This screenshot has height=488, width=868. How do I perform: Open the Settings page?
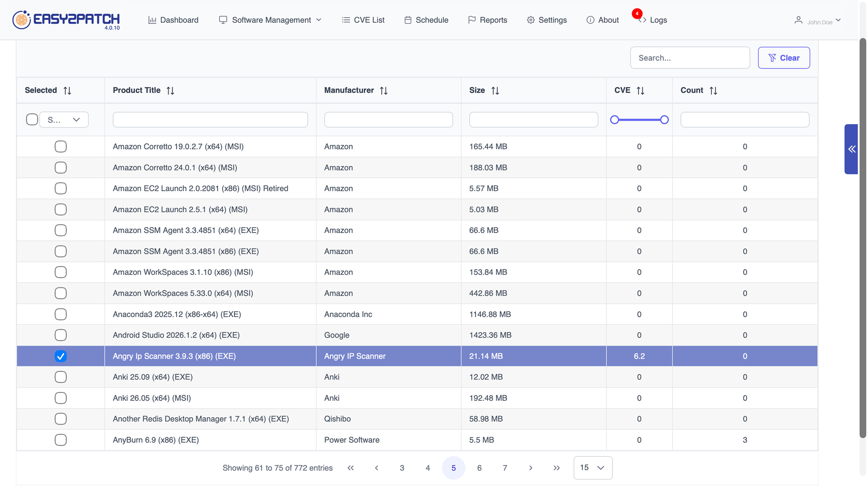pyautogui.click(x=547, y=20)
